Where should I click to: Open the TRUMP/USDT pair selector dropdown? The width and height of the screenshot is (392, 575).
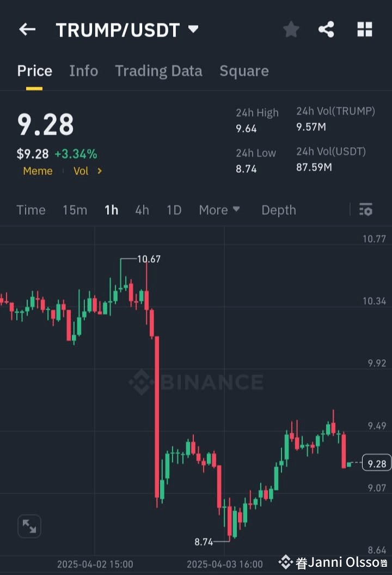tap(193, 31)
